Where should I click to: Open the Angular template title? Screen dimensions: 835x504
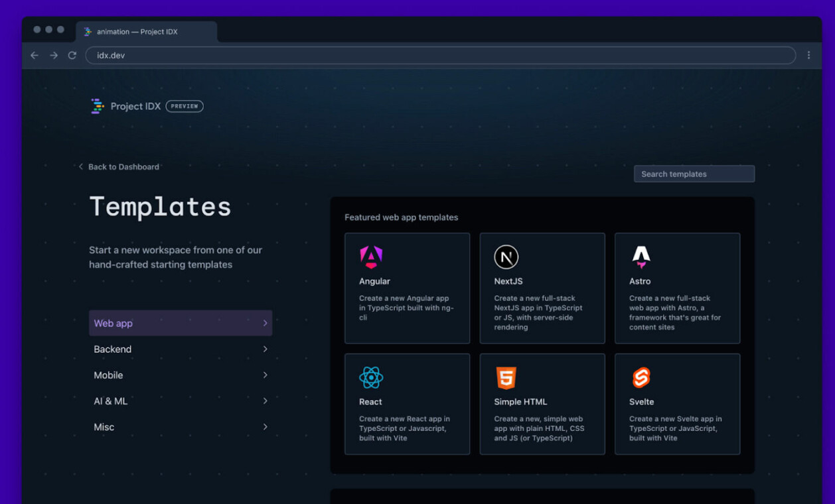(374, 281)
